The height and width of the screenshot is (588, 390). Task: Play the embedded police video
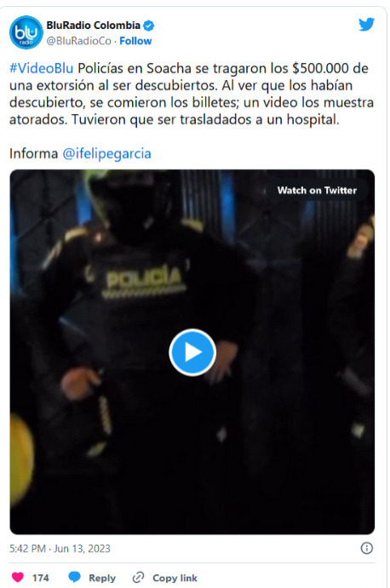tap(192, 352)
